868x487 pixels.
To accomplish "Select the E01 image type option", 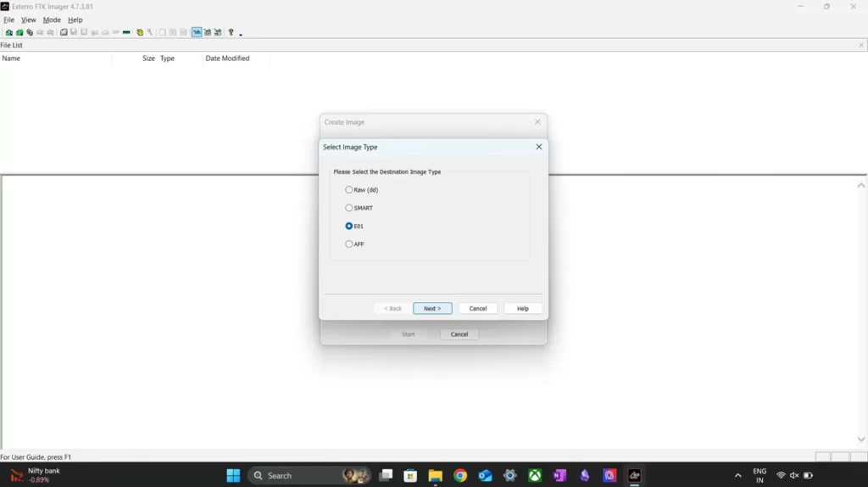I will click(349, 227).
